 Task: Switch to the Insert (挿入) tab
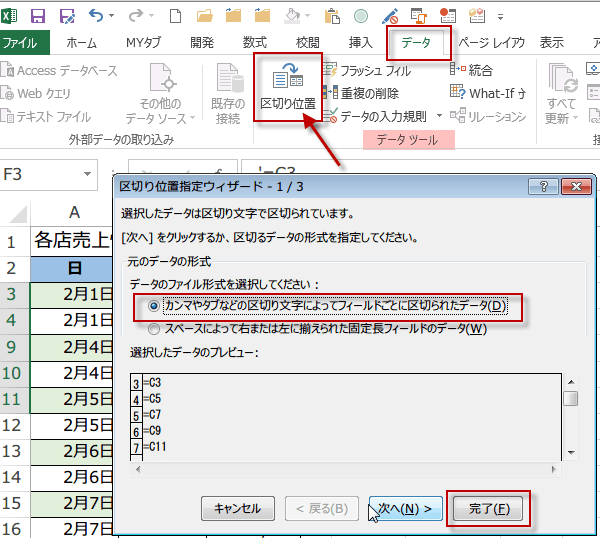[360, 42]
